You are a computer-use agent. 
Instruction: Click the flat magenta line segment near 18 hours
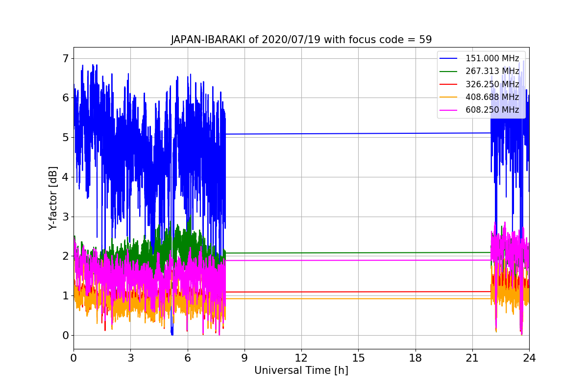point(415,260)
